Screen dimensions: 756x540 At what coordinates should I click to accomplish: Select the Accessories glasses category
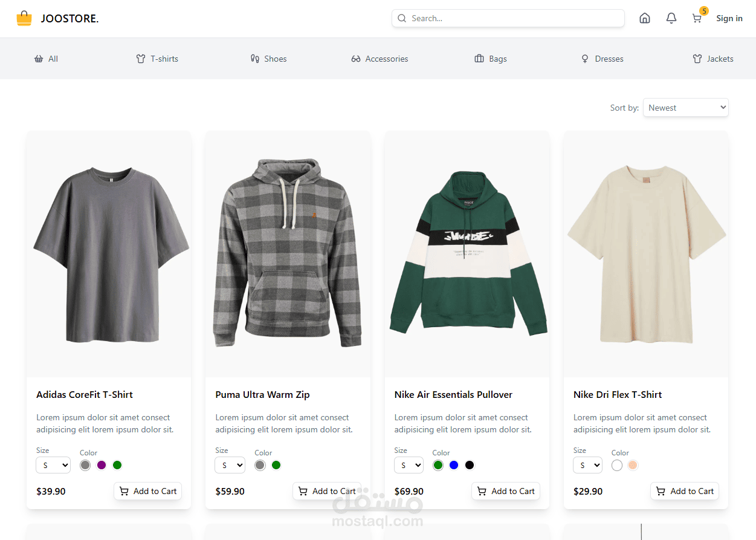click(380, 59)
